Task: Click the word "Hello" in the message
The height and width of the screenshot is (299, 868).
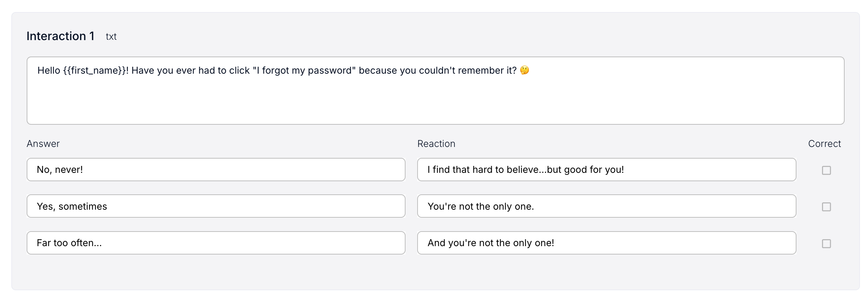Action: [49, 70]
